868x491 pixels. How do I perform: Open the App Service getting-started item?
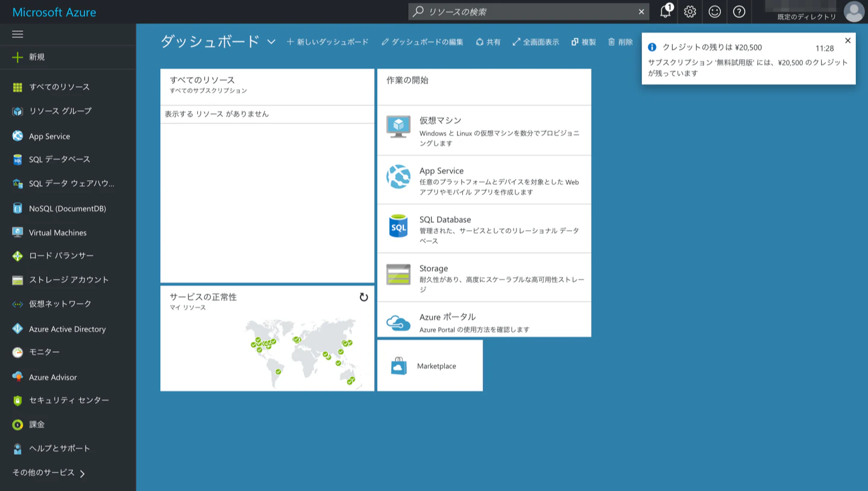pos(484,180)
